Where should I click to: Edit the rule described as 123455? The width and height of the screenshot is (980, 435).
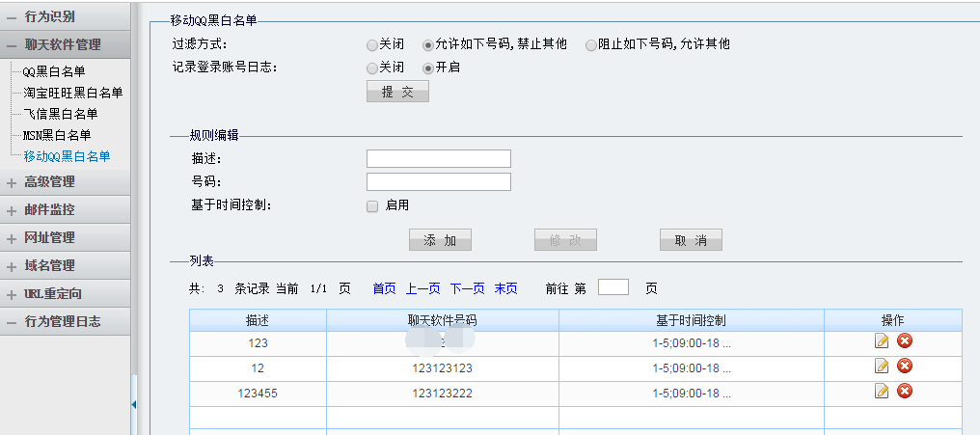pos(882,391)
